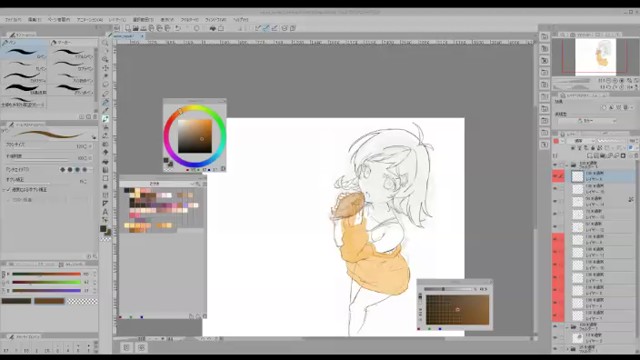Screen dimensions: 640x360
Task: Toggle the stabilization checkbox in tool property
Action: (x=8, y=190)
